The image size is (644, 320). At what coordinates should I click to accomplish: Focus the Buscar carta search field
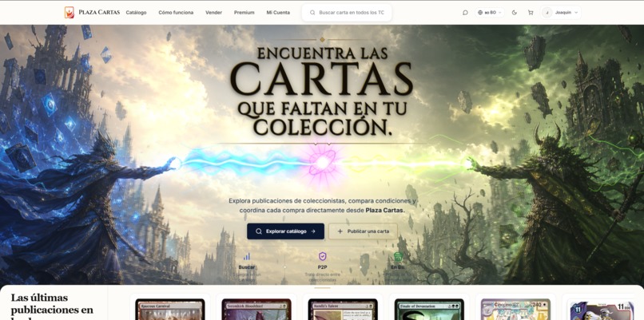[x=347, y=13]
